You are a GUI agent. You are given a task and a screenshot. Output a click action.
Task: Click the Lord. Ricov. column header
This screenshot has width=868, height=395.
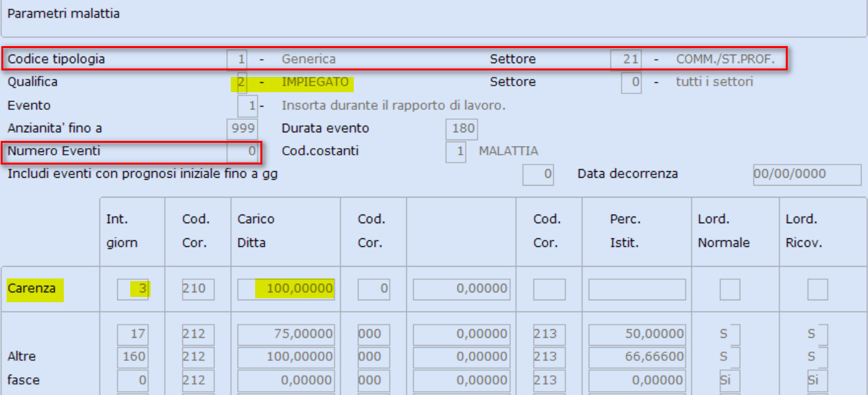click(x=804, y=230)
